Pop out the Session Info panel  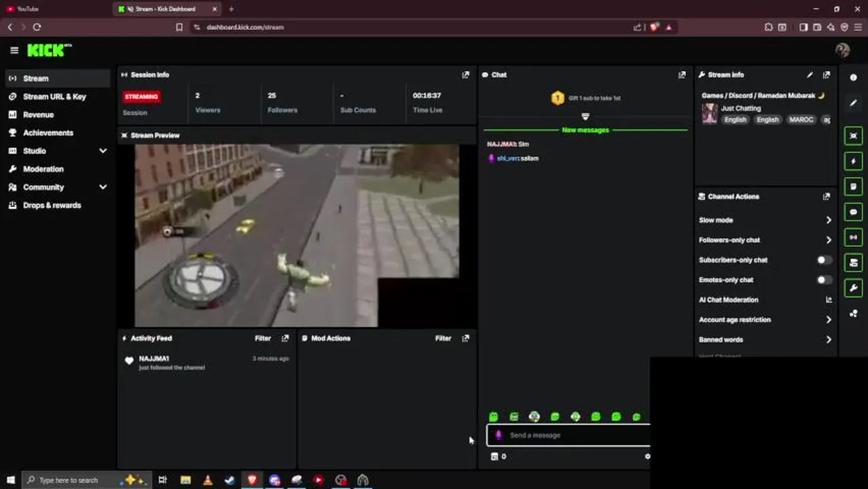click(465, 75)
